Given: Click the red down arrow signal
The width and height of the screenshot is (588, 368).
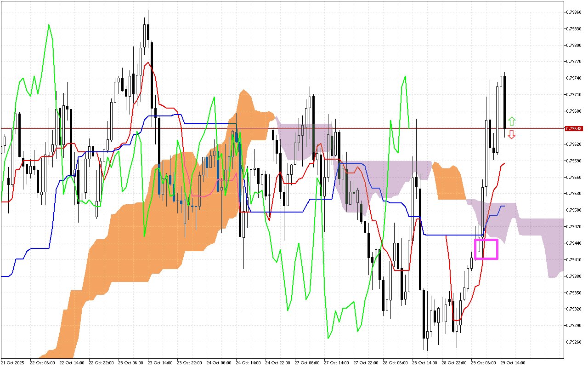Looking at the screenshot, I should click(x=512, y=134).
